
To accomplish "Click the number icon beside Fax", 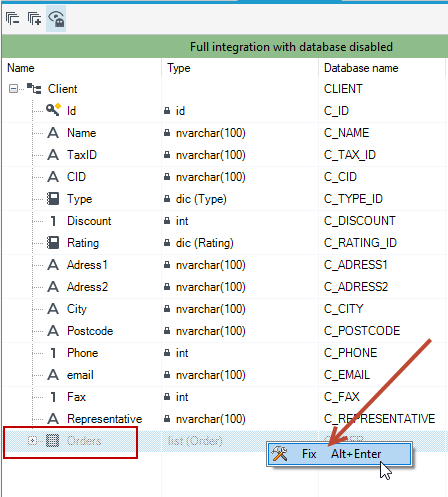I will (53, 397).
